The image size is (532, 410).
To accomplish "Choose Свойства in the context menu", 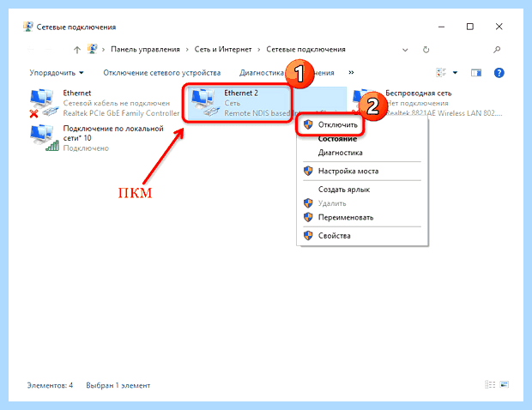I will pos(362,235).
